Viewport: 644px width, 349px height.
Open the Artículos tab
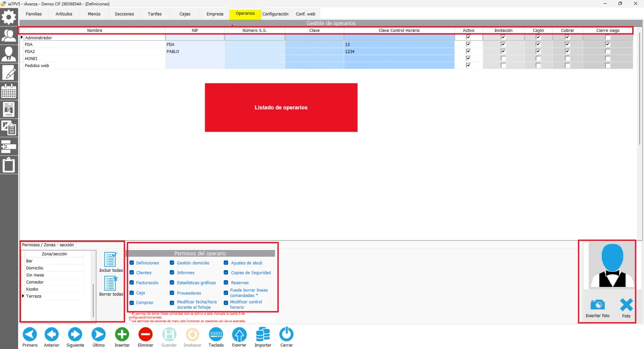[64, 14]
